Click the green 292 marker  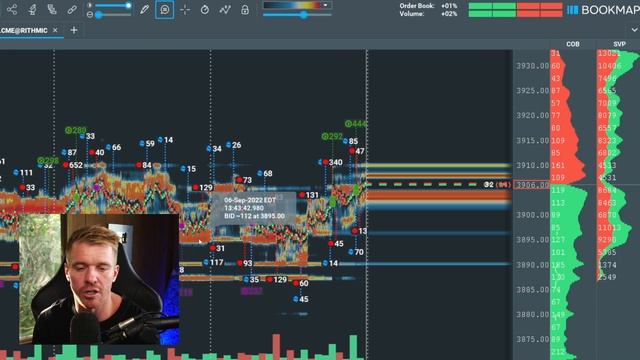(331, 136)
